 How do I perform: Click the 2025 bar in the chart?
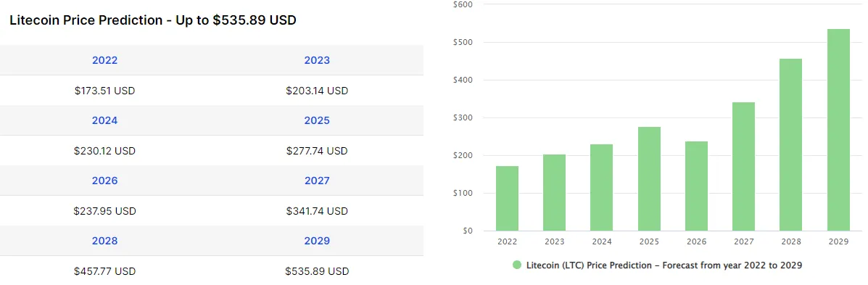649,178
